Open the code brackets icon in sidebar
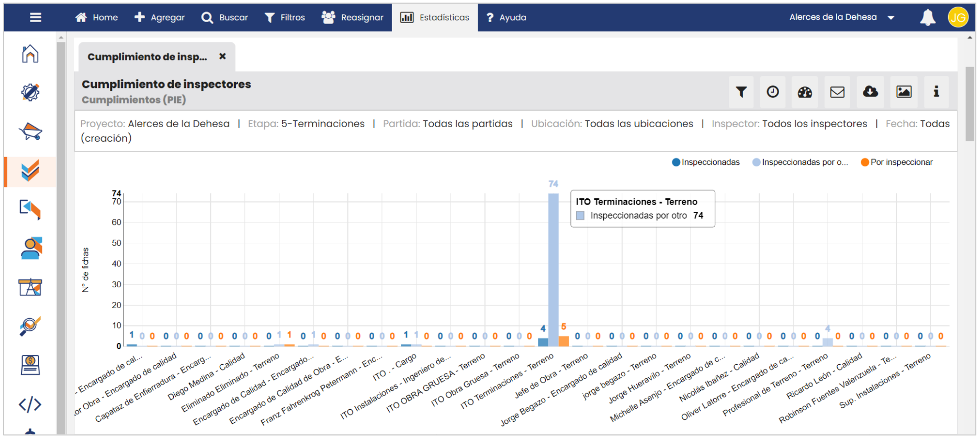The width and height of the screenshot is (980, 438). point(30,404)
